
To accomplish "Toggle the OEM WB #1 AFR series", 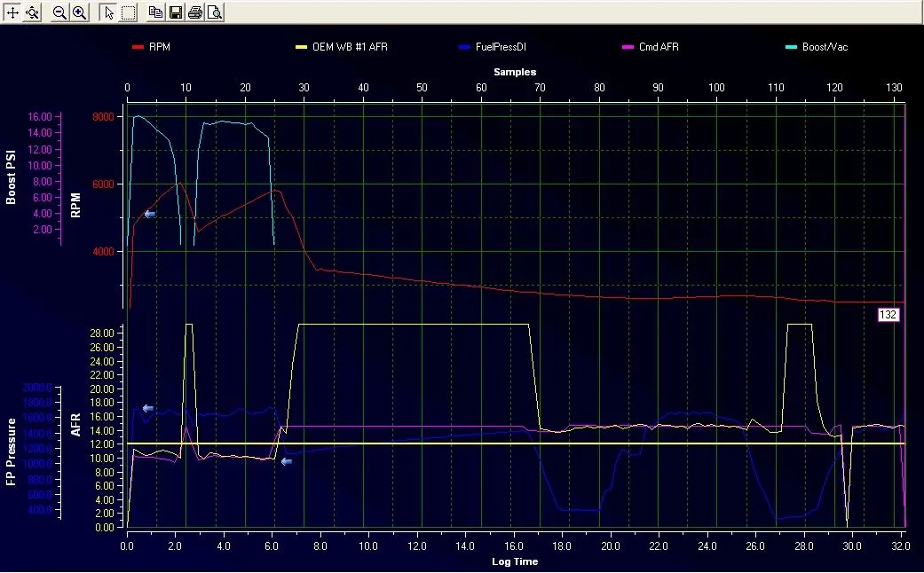I will click(x=349, y=47).
